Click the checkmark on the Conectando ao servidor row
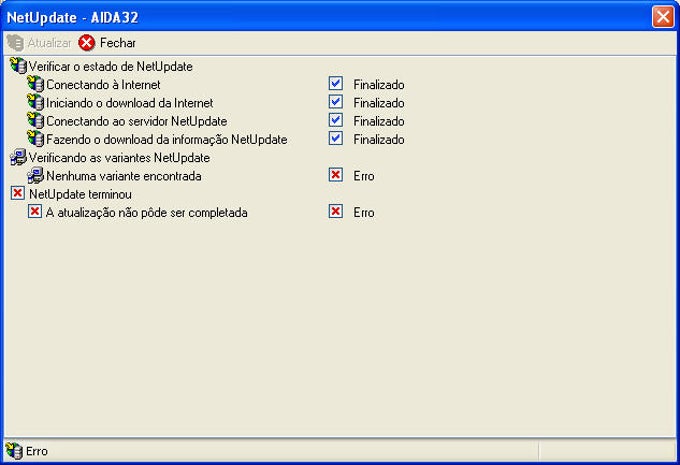Image resolution: width=680 pixels, height=465 pixels. point(336,120)
